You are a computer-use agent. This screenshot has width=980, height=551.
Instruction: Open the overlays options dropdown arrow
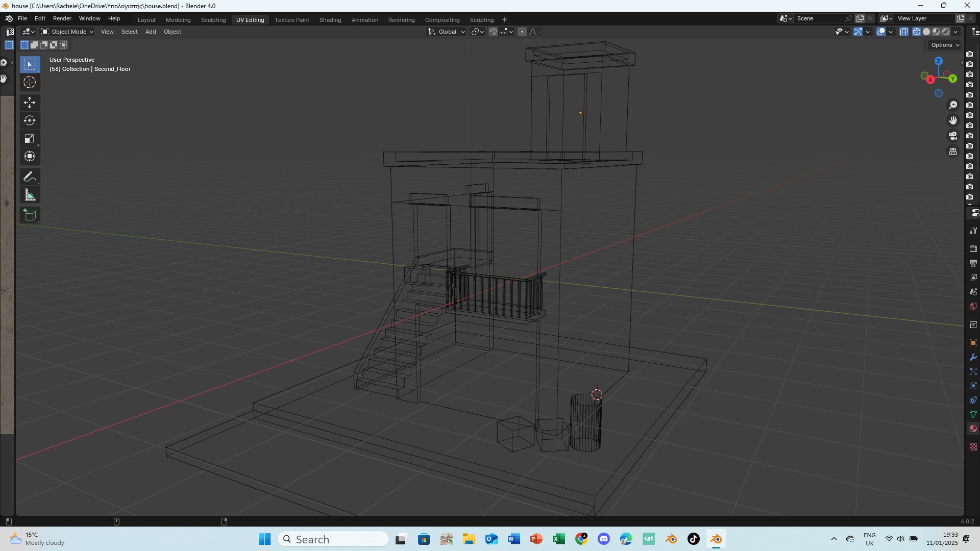891,32
